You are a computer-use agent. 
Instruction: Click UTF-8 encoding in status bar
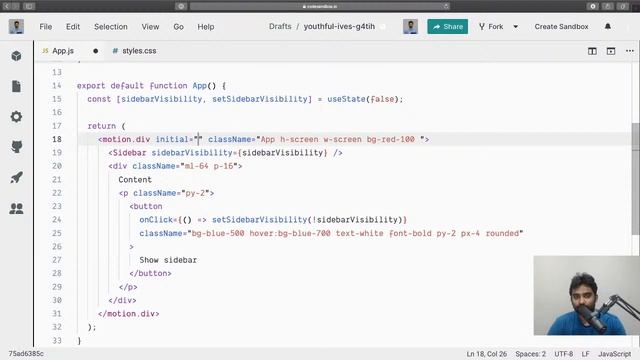click(564, 354)
